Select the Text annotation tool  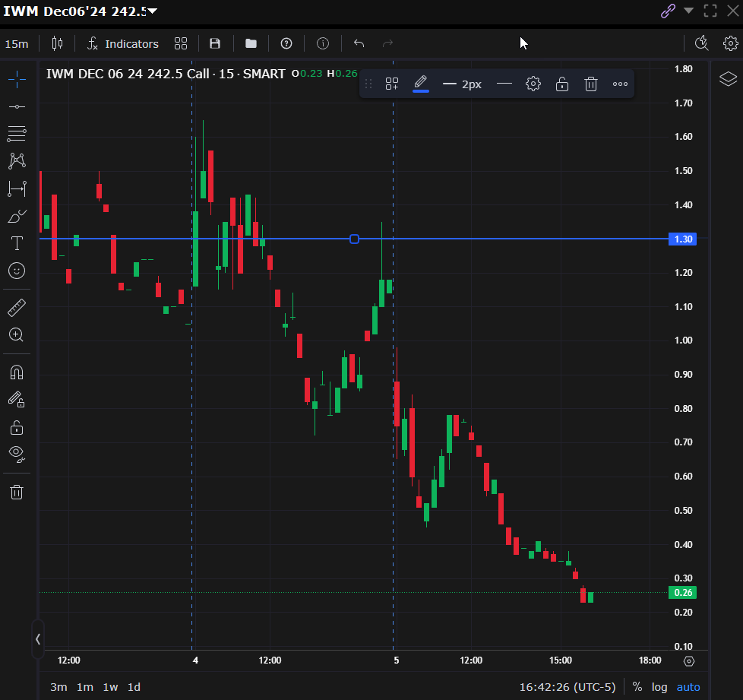point(16,243)
